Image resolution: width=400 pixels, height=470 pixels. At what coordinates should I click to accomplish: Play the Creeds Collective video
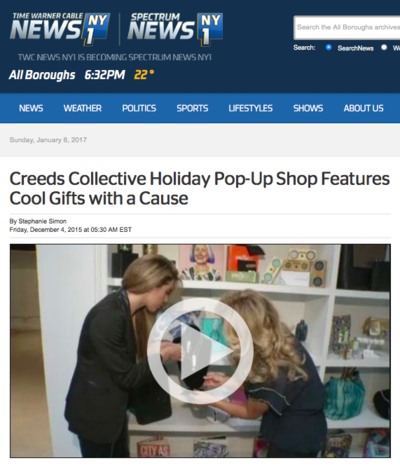200,351
